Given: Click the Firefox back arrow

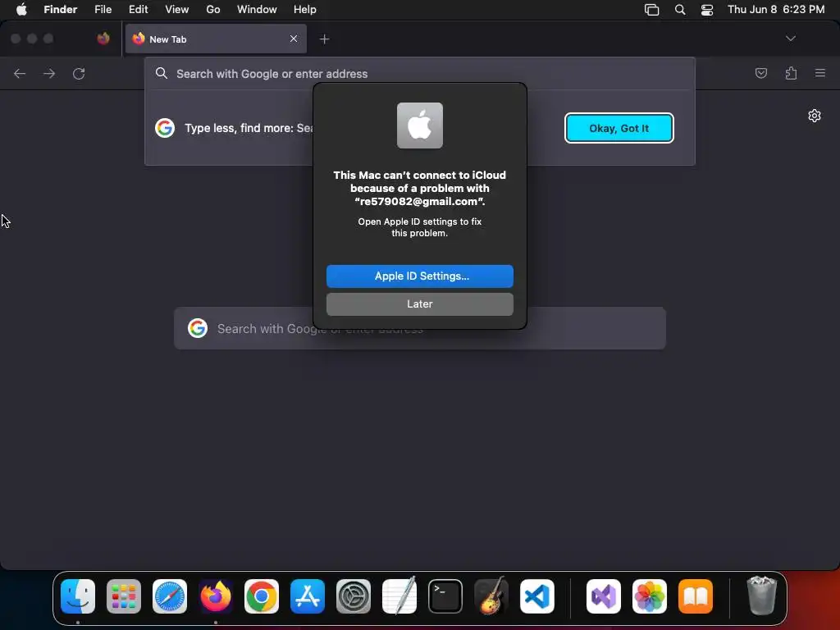Looking at the screenshot, I should 20,73.
